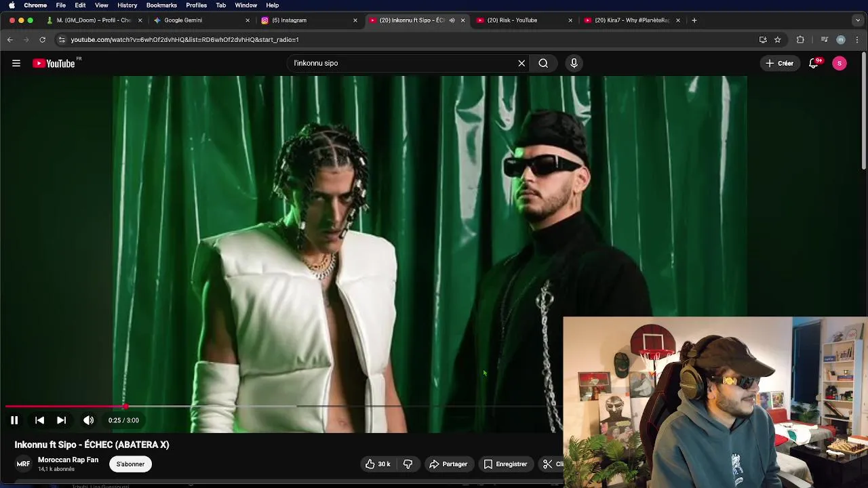Run search with the magnifier button
This screenshot has width=868, height=488.
click(x=543, y=63)
